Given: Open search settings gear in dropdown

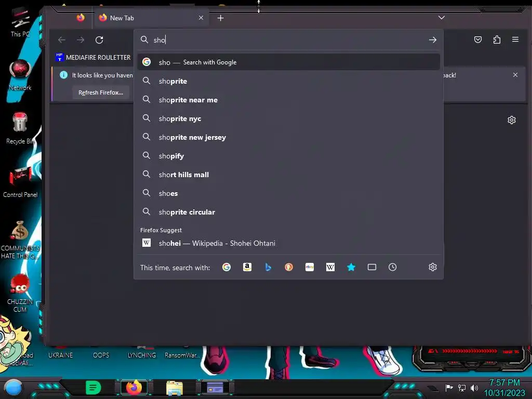Looking at the screenshot, I should (x=433, y=268).
